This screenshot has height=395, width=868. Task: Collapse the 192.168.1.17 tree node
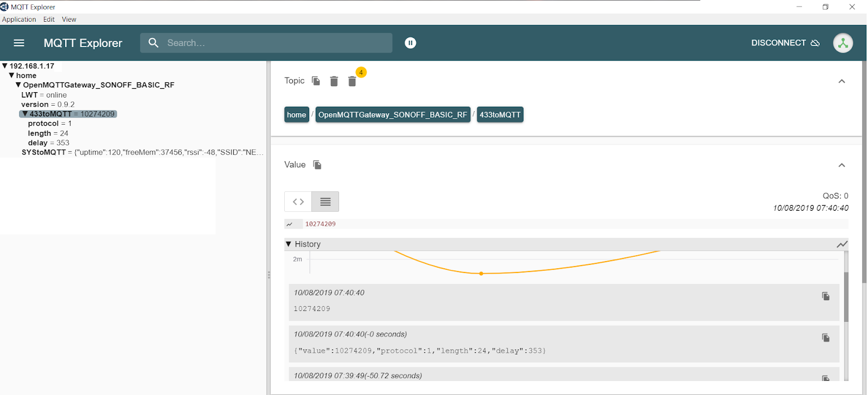click(5, 66)
